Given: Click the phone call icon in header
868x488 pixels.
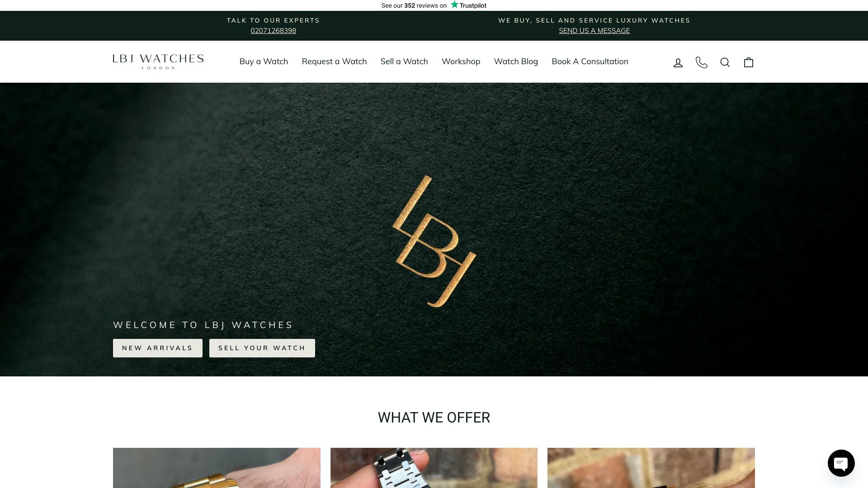Looking at the screenshot, I should click(701, 62).
